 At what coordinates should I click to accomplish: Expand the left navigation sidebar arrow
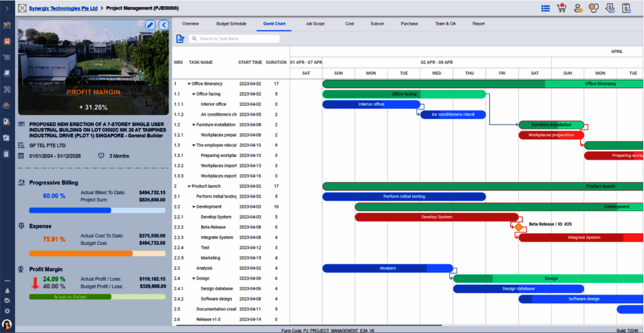coord(7,8)
